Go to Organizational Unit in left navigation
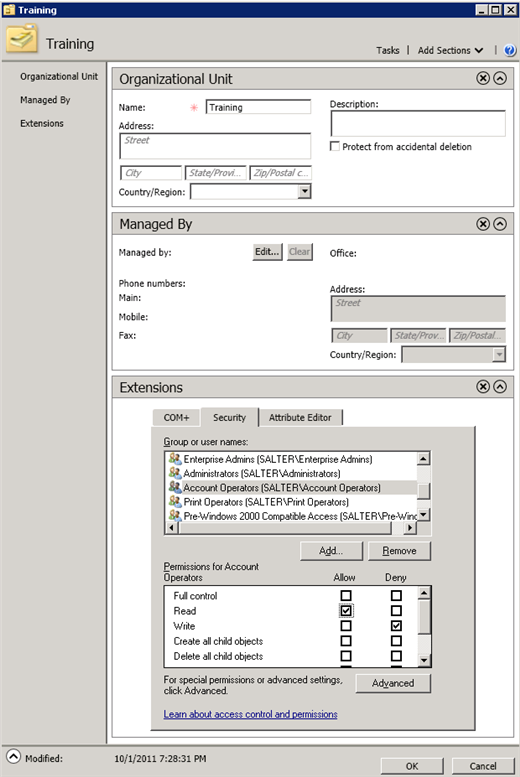The width and height of the screenshot is (520, 777). pos(59,76)
